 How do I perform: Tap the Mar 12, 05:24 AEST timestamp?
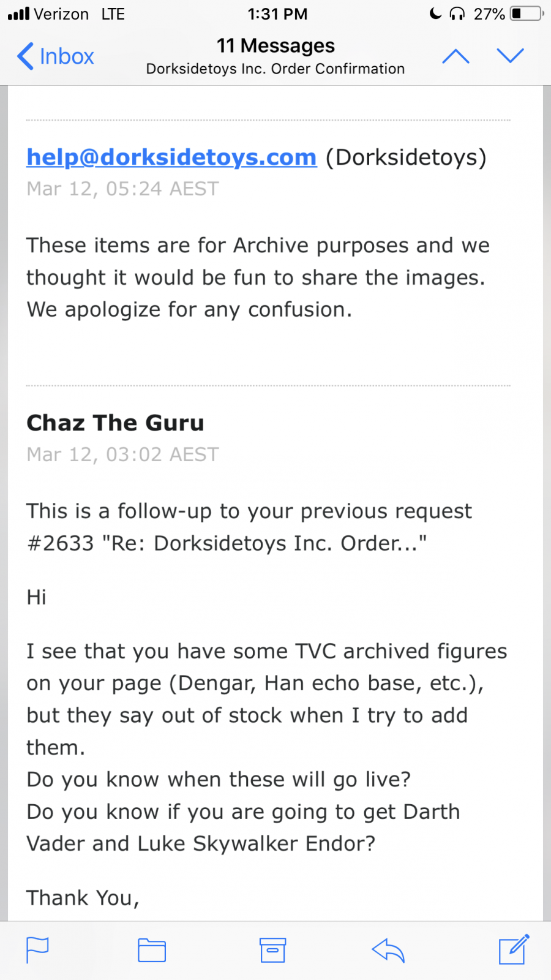click(x=122, y=189)
